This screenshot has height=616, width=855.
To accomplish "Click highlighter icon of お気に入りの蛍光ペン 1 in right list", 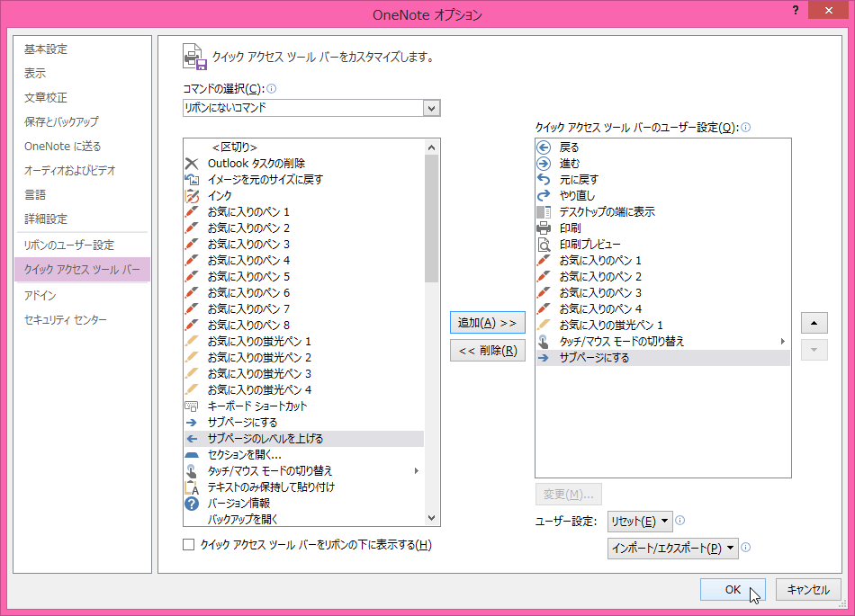I will pyautogui.click(x=544, y=326).
